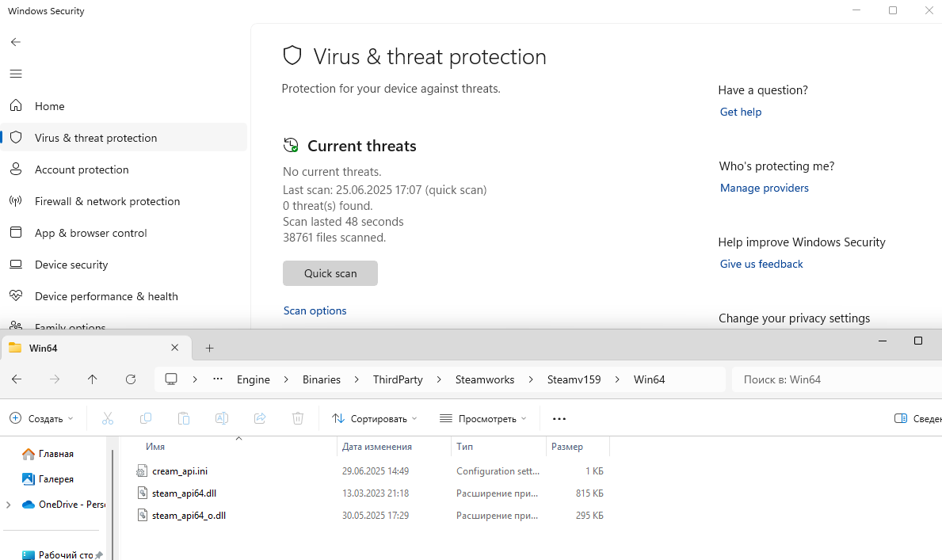
Task: Select the steam_api64.dll file
Action: click(184, 493)
